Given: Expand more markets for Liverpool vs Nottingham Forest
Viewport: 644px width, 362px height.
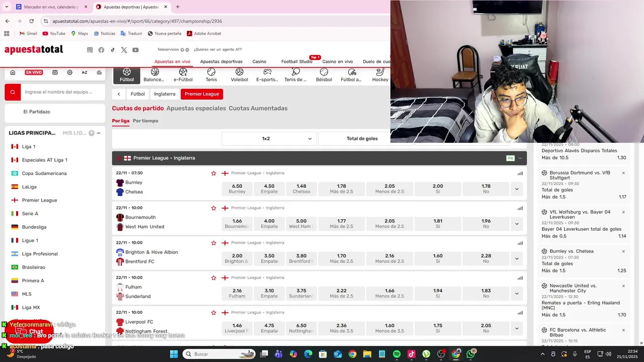Looking at the screenshot, I should click(517, 328).
